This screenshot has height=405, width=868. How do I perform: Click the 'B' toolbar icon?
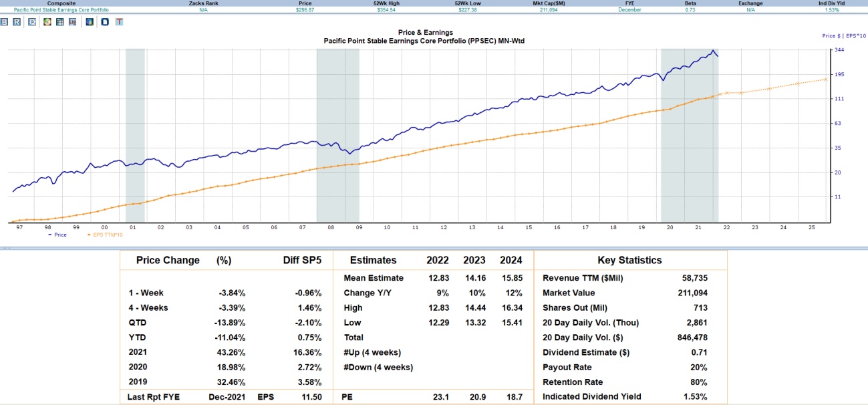5,22
